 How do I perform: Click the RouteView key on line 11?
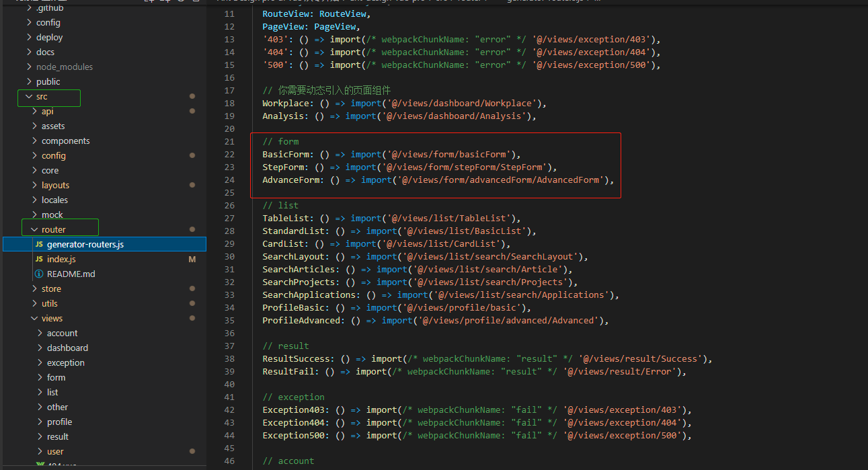coord(286,13)
